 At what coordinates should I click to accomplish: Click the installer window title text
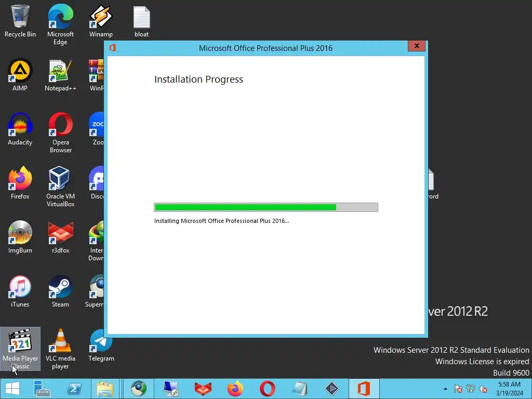click(265, 48)
